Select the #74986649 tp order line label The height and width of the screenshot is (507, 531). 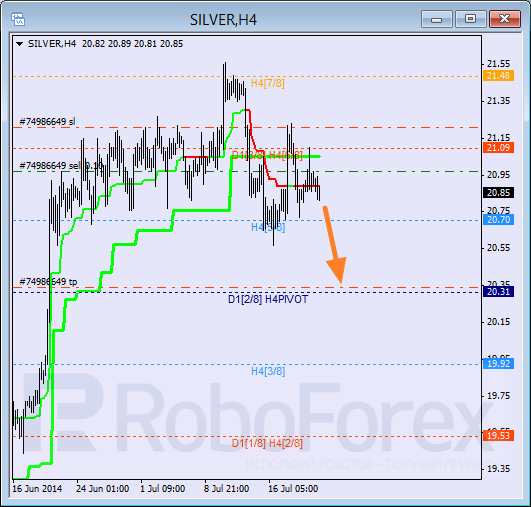click(x=48, y=282)
